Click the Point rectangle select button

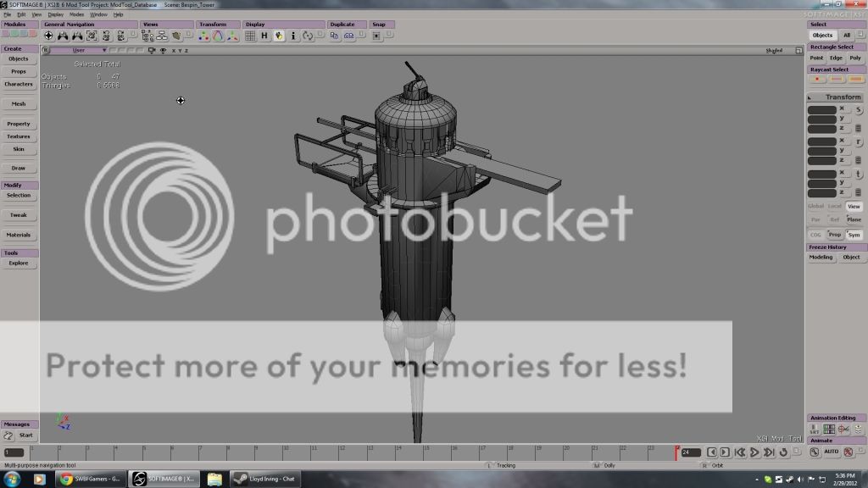point(816,58)
